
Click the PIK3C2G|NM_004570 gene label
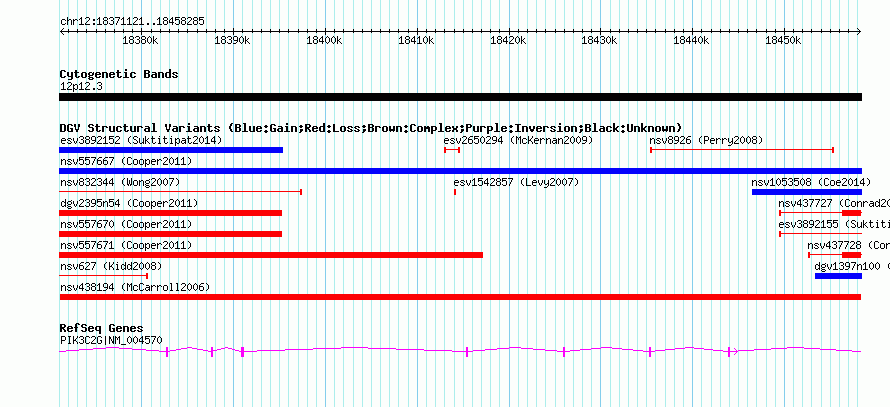(x=111, y=341)
